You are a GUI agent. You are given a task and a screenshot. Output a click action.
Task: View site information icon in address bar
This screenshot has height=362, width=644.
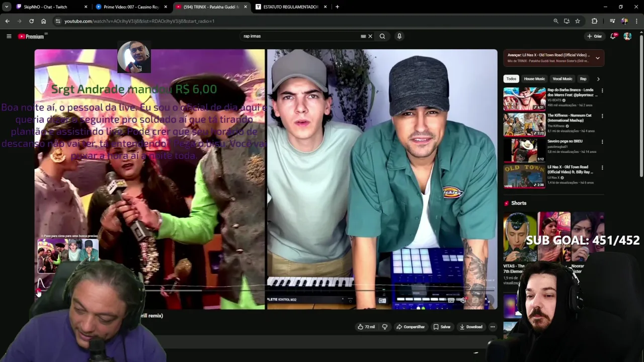58,21
